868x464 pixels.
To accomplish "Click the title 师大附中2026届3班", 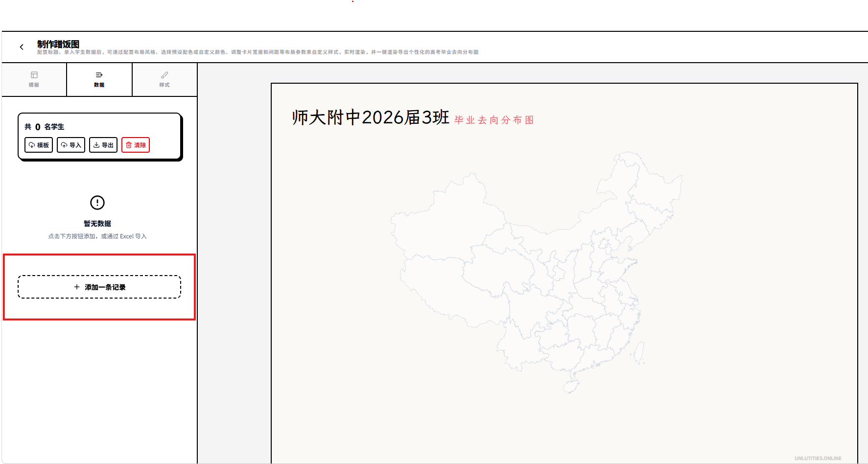I will [x=371, y=117].
